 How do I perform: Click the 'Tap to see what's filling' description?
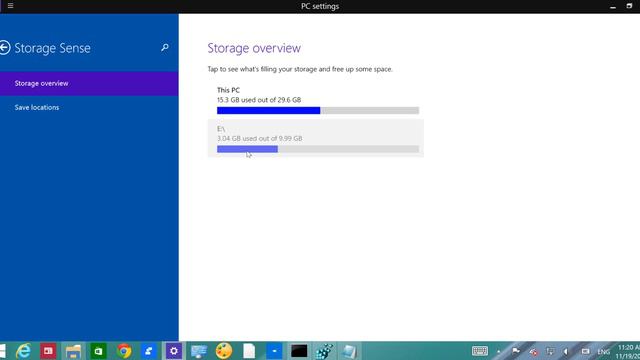pyautogui.click(x=300, y=69)
